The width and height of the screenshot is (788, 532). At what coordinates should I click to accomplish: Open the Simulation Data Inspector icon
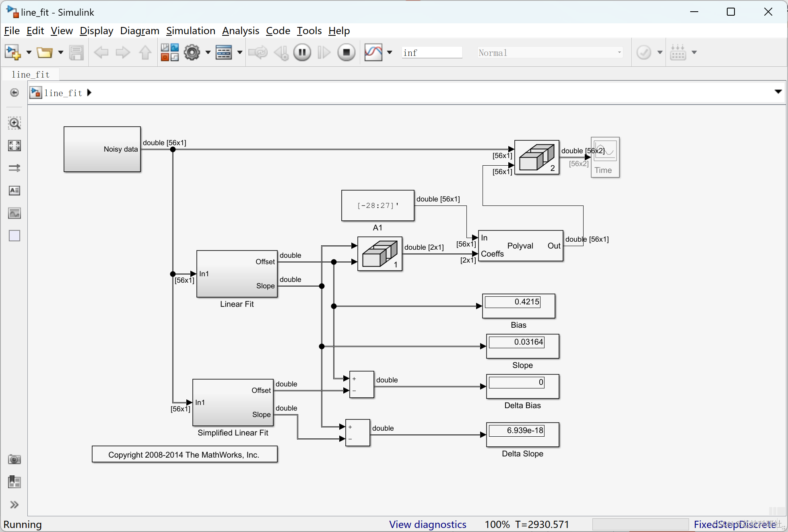[373, 52]
